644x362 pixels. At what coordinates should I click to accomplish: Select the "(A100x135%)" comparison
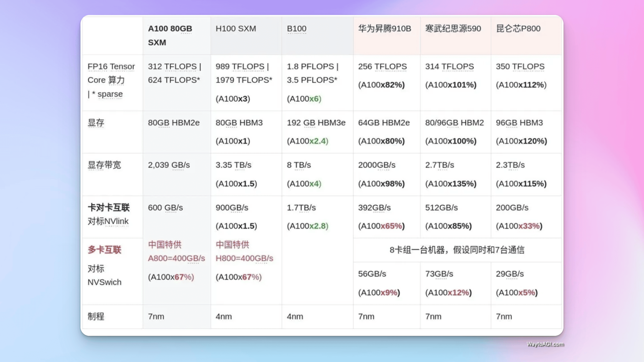coord(451,184)
